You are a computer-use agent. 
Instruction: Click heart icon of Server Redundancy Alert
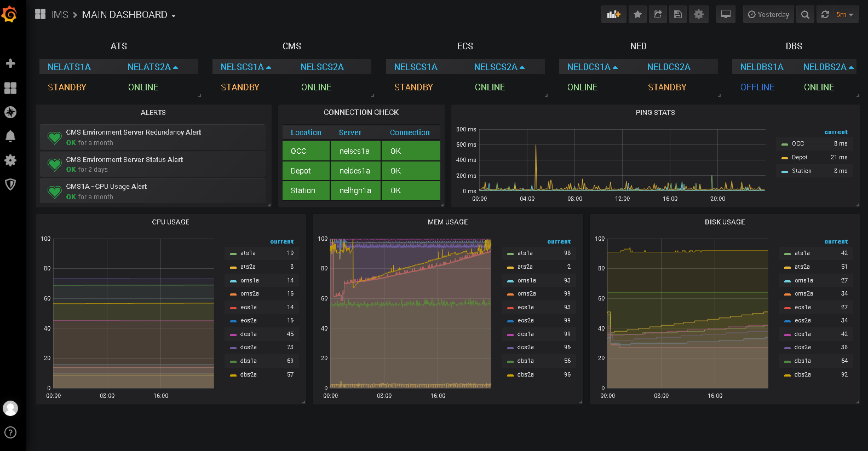click(x=54, y=137)
